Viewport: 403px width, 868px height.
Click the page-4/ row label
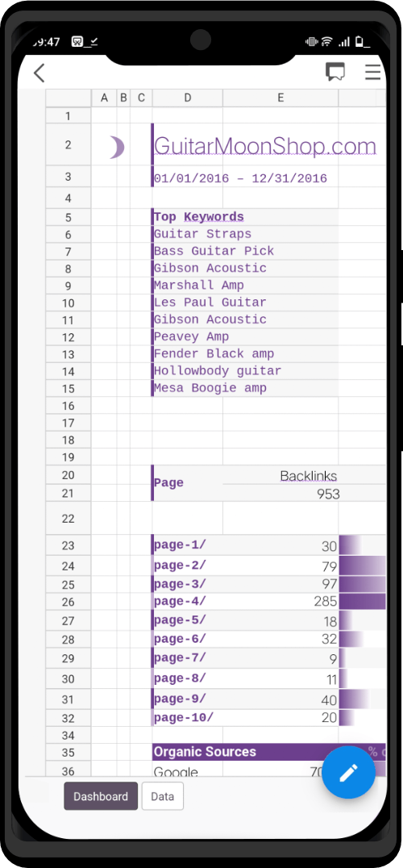(180, 602)
